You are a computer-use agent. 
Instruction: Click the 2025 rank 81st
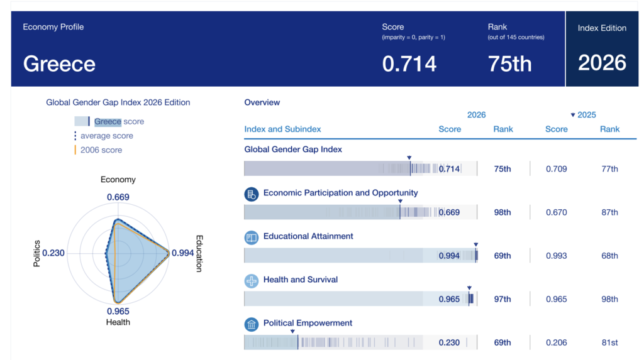(609, 343)
